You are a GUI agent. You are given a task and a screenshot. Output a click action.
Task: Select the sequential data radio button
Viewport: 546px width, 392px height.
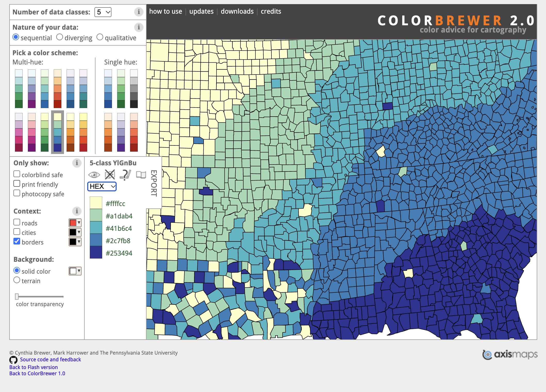16,37
